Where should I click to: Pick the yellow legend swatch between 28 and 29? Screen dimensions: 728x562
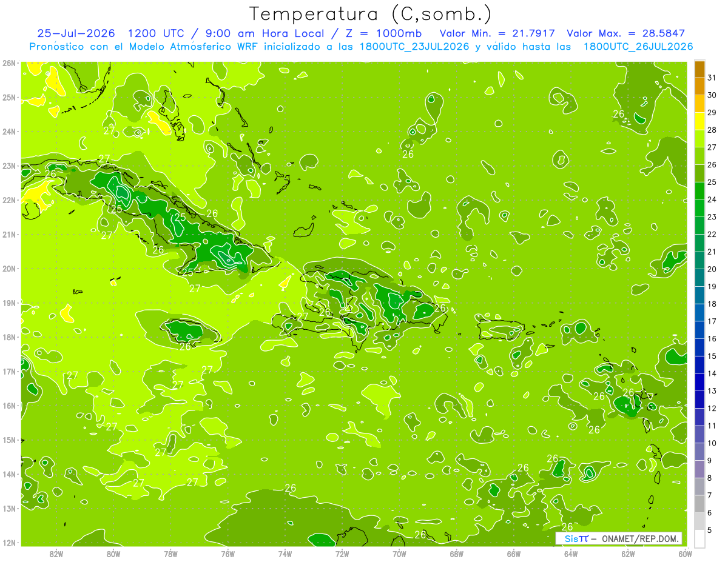699,121
